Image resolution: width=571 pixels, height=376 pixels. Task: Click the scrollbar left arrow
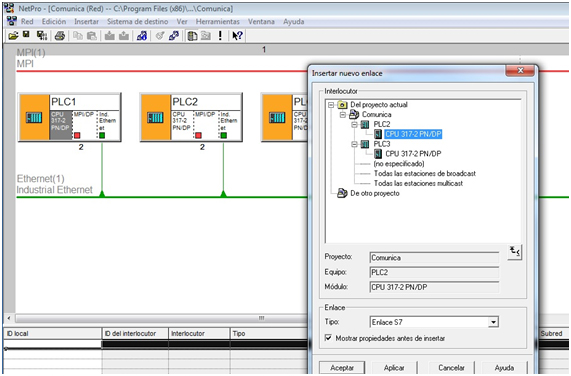9,318
